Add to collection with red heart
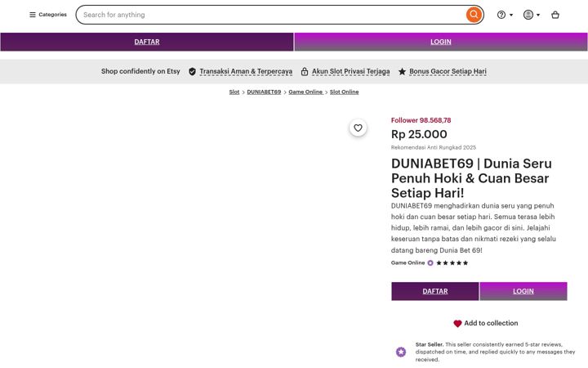The width and height of the screenshot is (588, 368). click(486, 323)
